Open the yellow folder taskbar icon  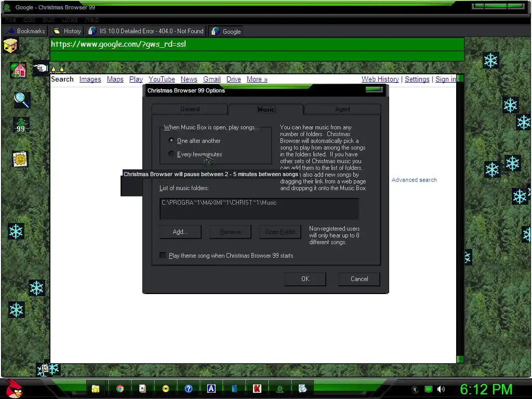(x=96, y=389)
